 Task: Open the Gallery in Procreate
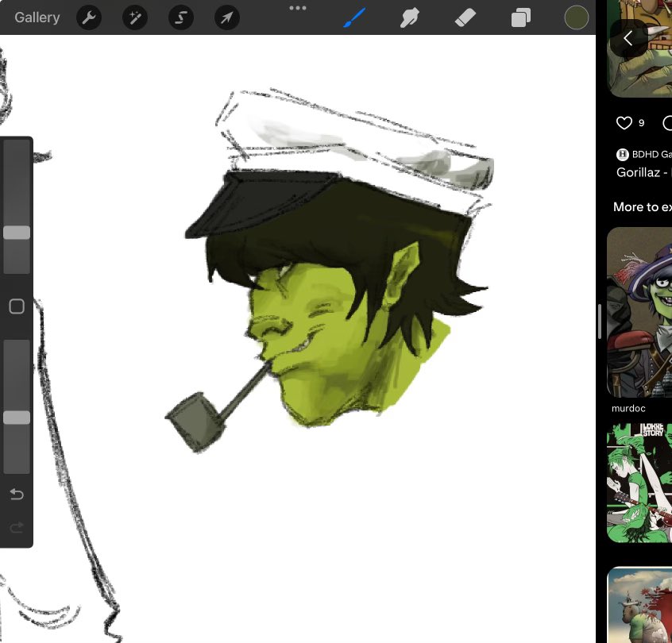click(37, 17)
